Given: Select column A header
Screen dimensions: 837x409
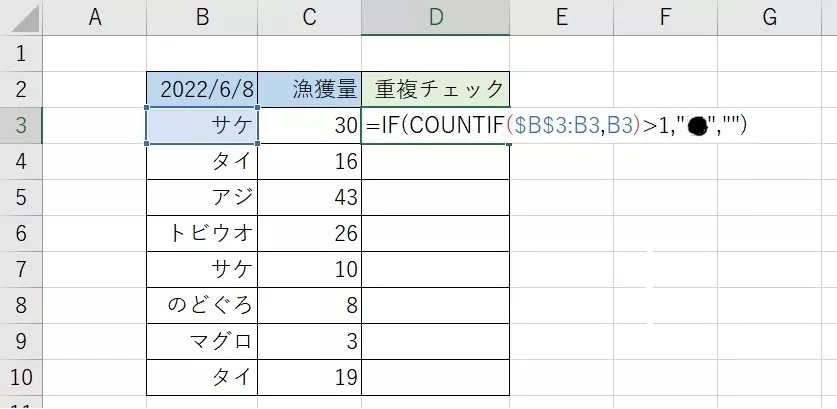Looking at the screenshot, I should (x=96, y=16).
